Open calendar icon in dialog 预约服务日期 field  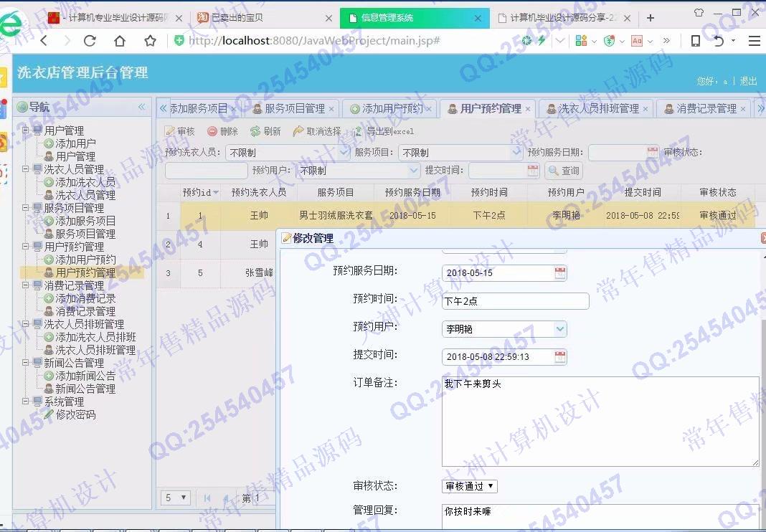pos(560,273)
